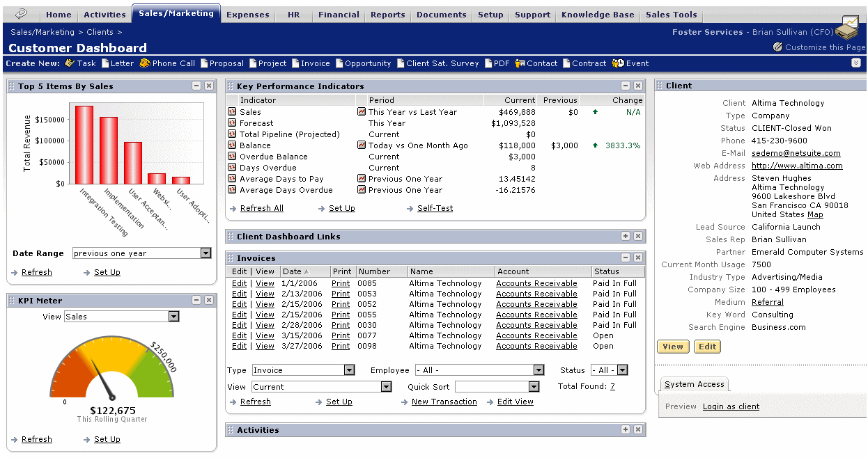This screenshot has width=868, height=460.
Task: Click the home logo icon before Home tab
Action: pyautogui.click(x=22, y=14)
